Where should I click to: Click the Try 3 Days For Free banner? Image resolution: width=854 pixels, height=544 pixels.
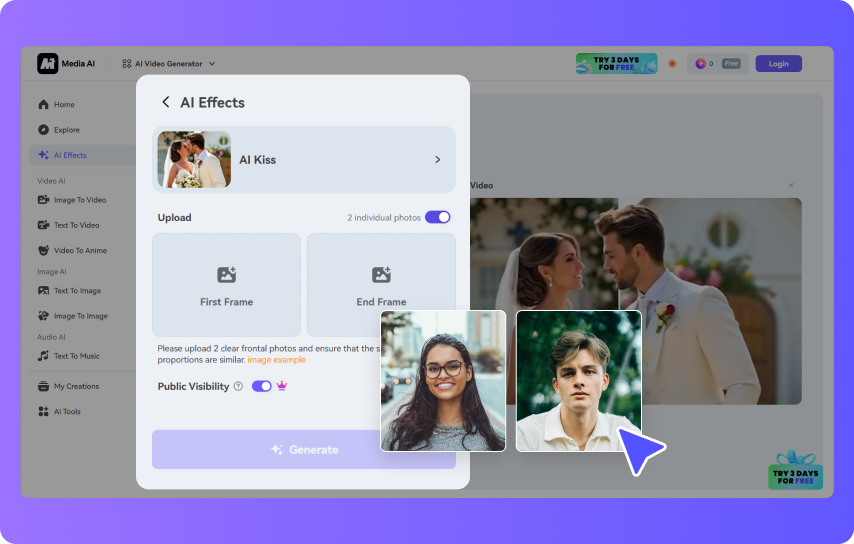click(x=616, y=63)
